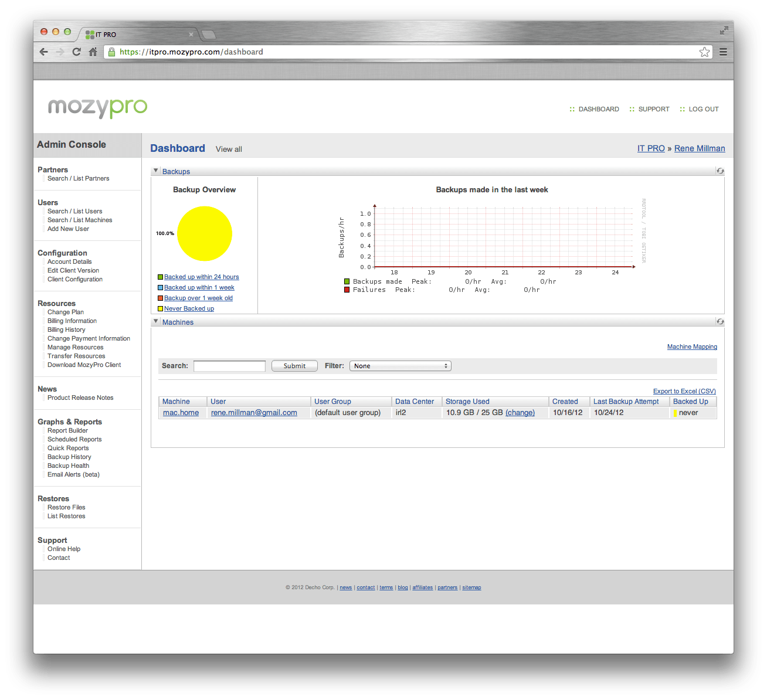The height and width of the screenshot is (700, 767).
Task: Close the IT PRO browser tab
Action: 191,35
